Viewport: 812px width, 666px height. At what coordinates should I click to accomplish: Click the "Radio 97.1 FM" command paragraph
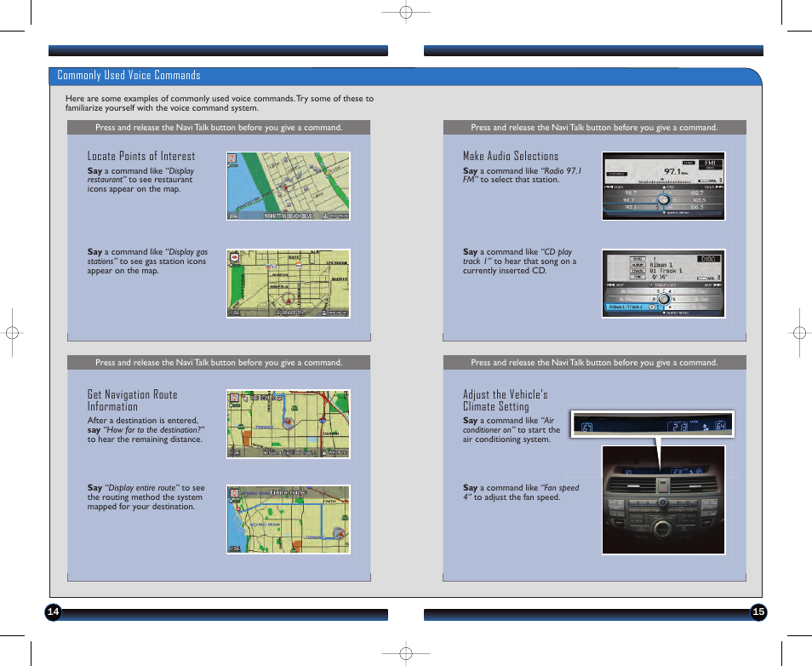[522, 175]
